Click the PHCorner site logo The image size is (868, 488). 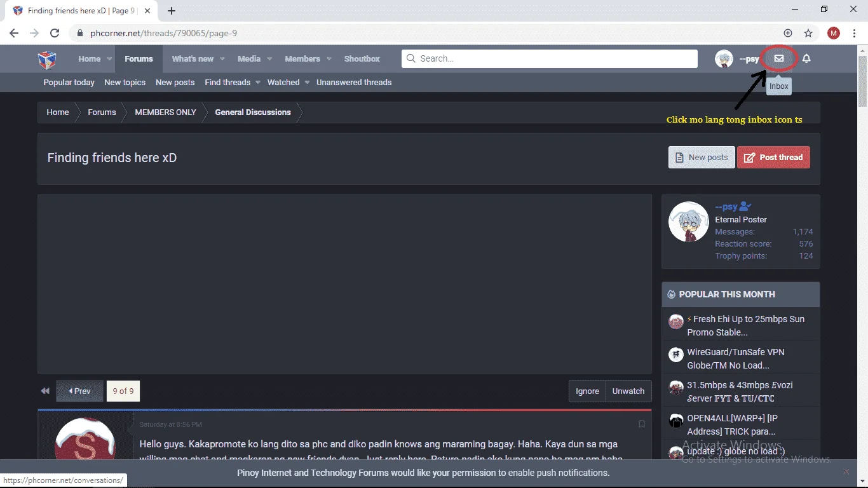[x=47, y=59]
